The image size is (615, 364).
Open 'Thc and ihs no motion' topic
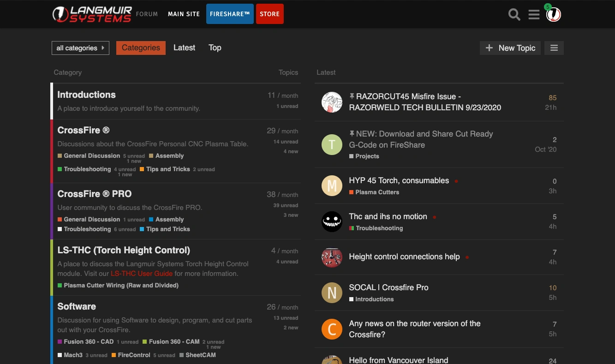point(388,216)
